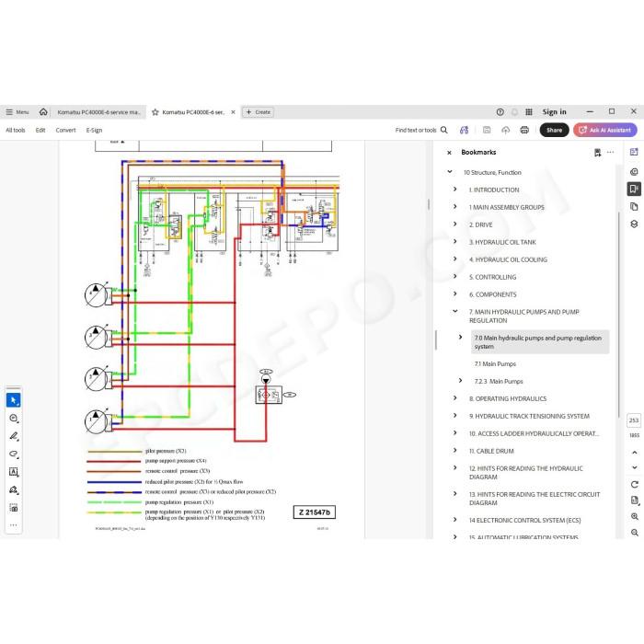Viewport: 644px width, 644px height.
Task: Switch to first Komatsu PC4000E-6 service manual tab
Action: click(98, 112)
